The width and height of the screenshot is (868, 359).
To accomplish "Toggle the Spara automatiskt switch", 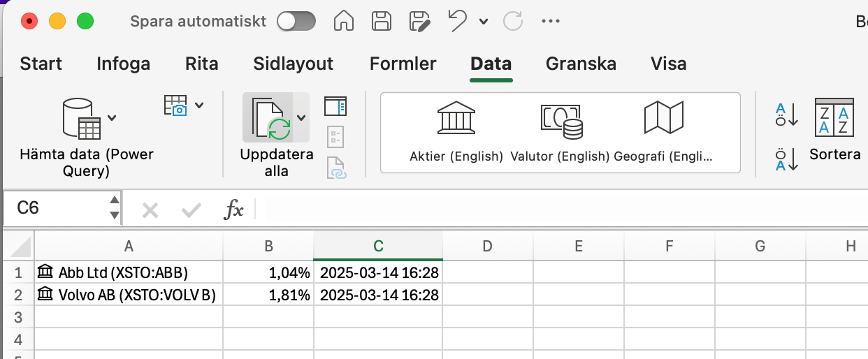I will tap(296, 21).
